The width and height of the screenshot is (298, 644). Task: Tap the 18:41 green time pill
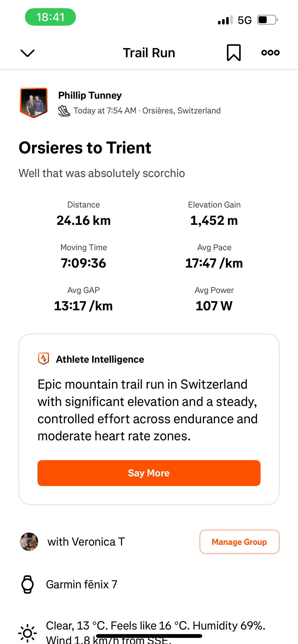click(x=50, y=17)
